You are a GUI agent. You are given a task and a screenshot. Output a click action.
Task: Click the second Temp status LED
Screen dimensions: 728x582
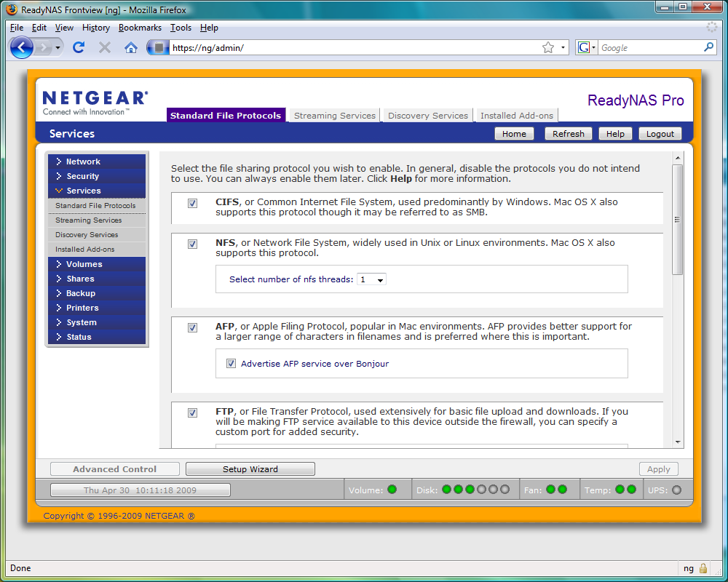[x=631, y=489]
